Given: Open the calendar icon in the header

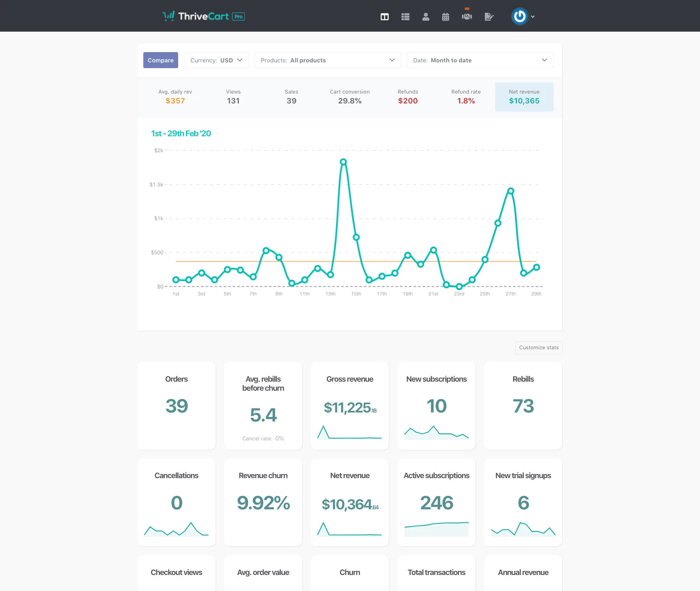Looking at the screenshot, I should (445, 17).
